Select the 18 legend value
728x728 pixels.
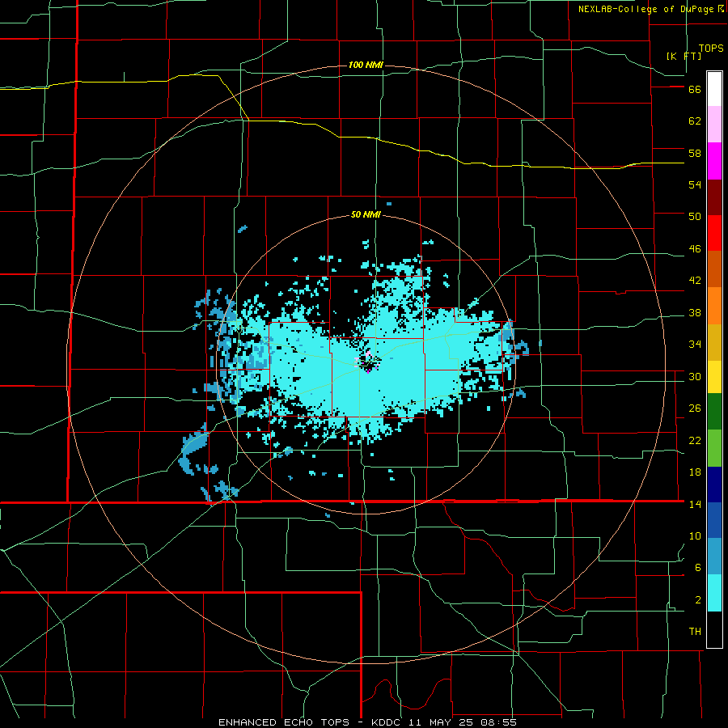pos(695,472)
